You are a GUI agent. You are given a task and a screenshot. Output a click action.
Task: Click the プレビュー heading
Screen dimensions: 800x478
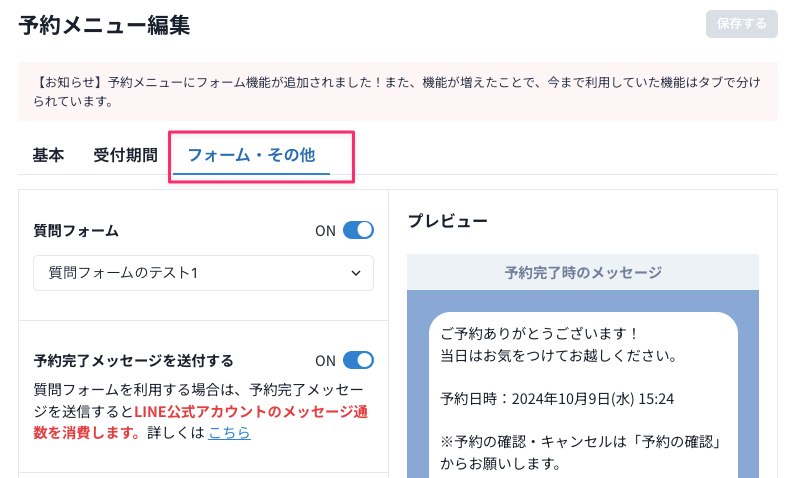pos(447,221)
